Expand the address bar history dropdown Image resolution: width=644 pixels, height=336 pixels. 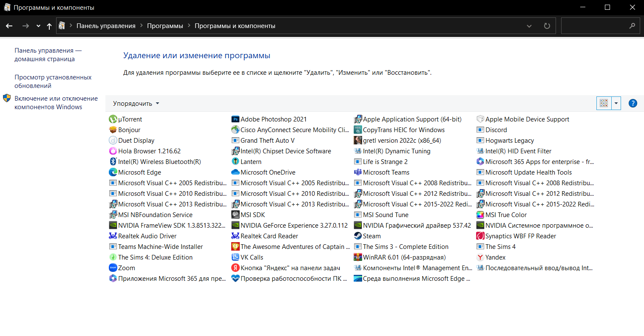[x=529, y=26]
